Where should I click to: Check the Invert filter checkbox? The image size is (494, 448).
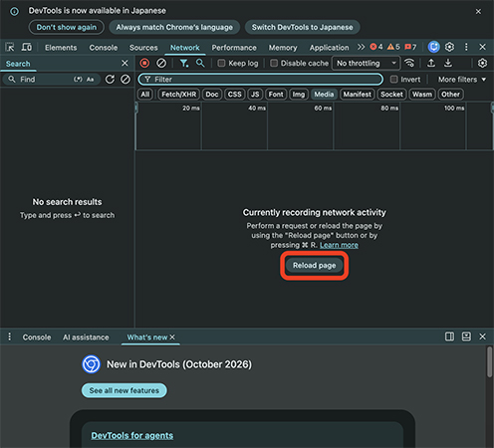click(x=393, y=80)
